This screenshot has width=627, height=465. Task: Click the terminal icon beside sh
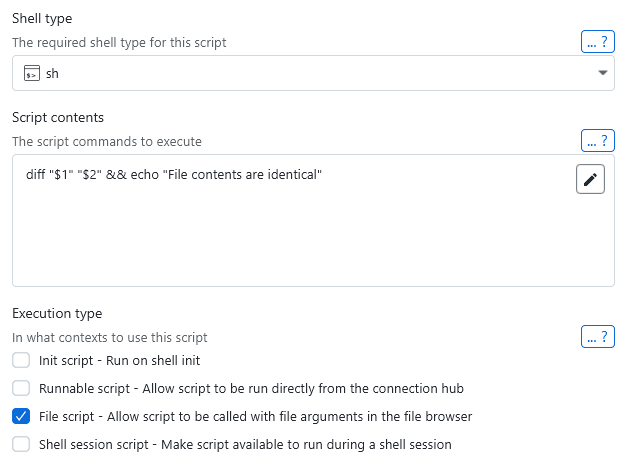tap(31, 73)
